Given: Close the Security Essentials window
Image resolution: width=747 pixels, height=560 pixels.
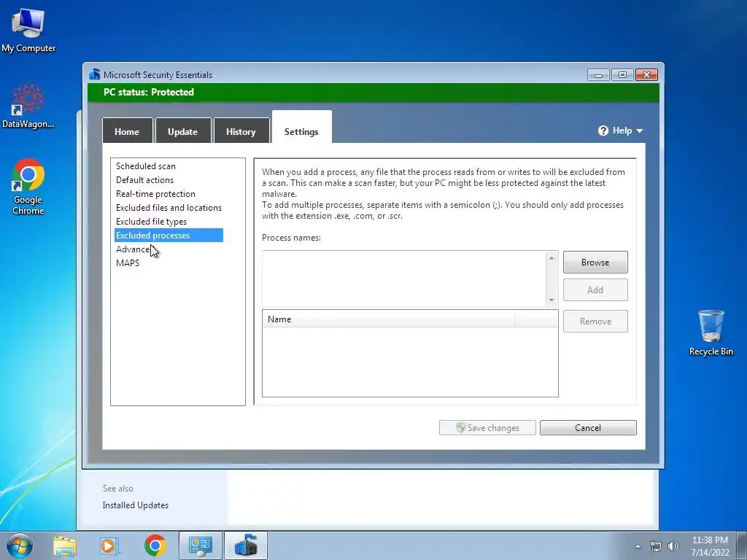Looking at the screenshot, I should [x=646, y=75].
